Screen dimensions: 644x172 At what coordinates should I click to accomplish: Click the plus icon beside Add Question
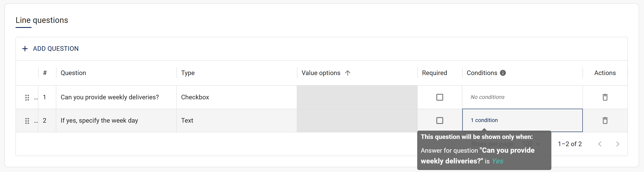tap(25, 49)
